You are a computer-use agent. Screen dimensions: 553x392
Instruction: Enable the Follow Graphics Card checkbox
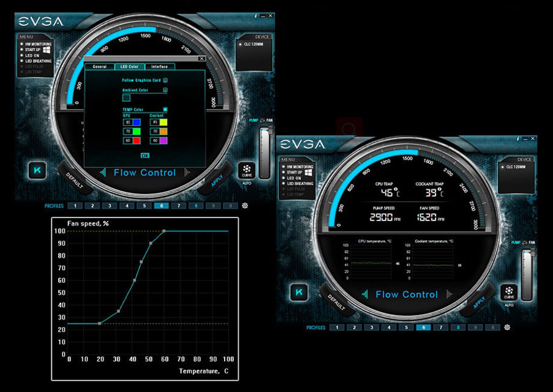point(165,80)
